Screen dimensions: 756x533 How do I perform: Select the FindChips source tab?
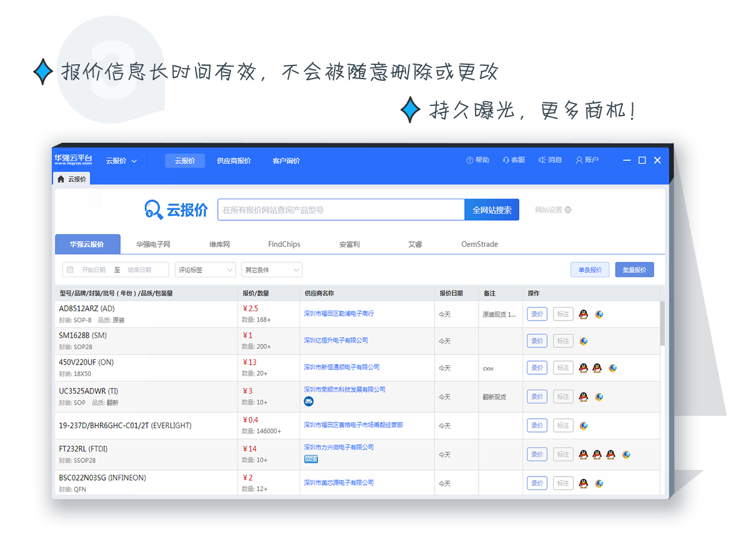[x=285, y=244]
